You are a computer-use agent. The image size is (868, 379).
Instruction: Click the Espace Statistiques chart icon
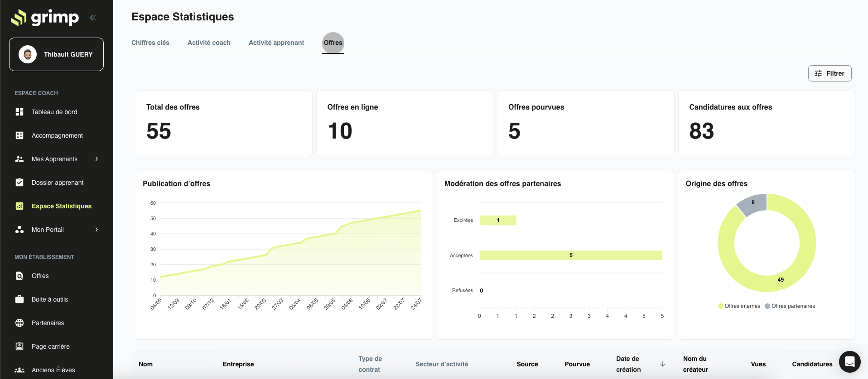[19, 206]
